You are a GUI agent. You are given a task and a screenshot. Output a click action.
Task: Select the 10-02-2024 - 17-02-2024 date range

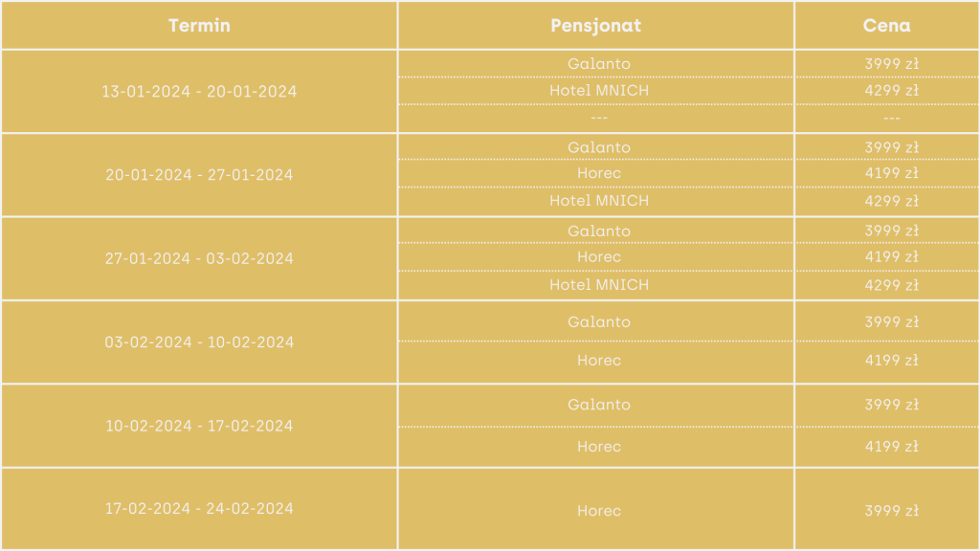199,426
